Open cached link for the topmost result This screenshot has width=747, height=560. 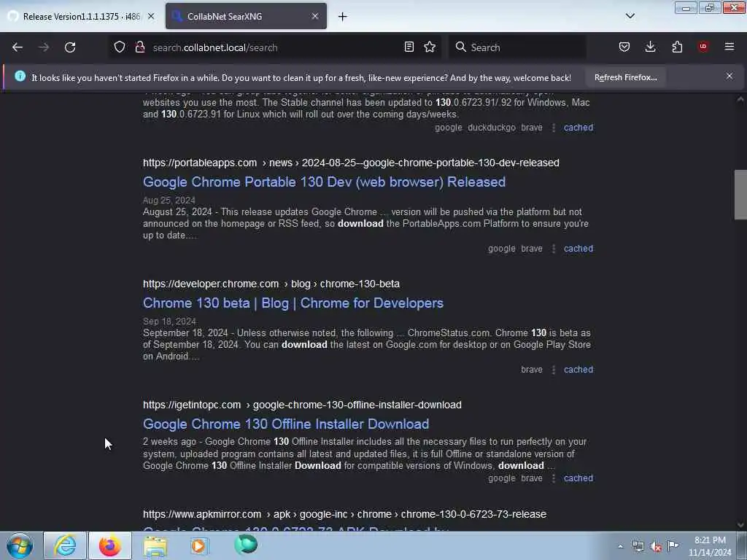[x=578, y=128]
